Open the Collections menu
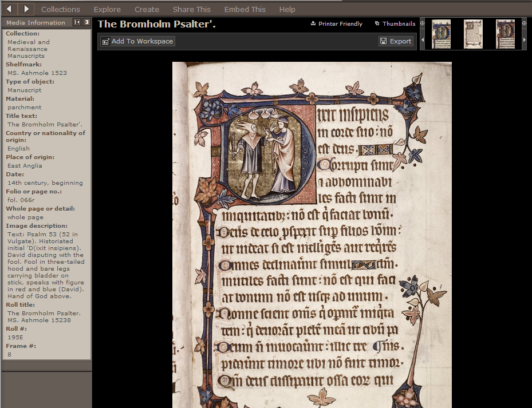Image resolution: width=532 pixels, height=408 pixels. coord(61,9)
